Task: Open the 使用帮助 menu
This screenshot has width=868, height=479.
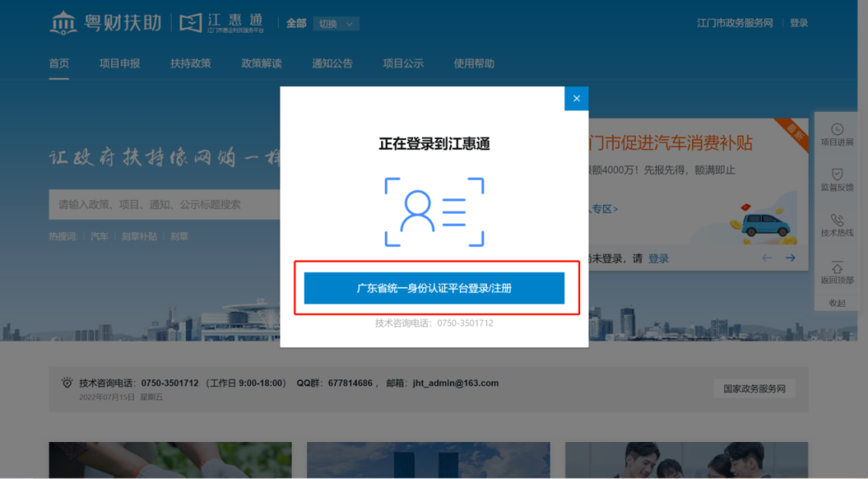Action: click(474, 63)
